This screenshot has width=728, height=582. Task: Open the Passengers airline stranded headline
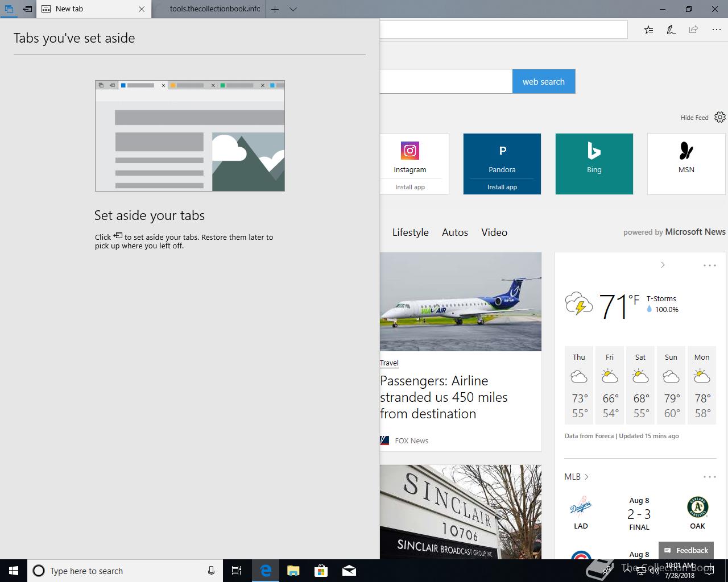pos(444,397)
